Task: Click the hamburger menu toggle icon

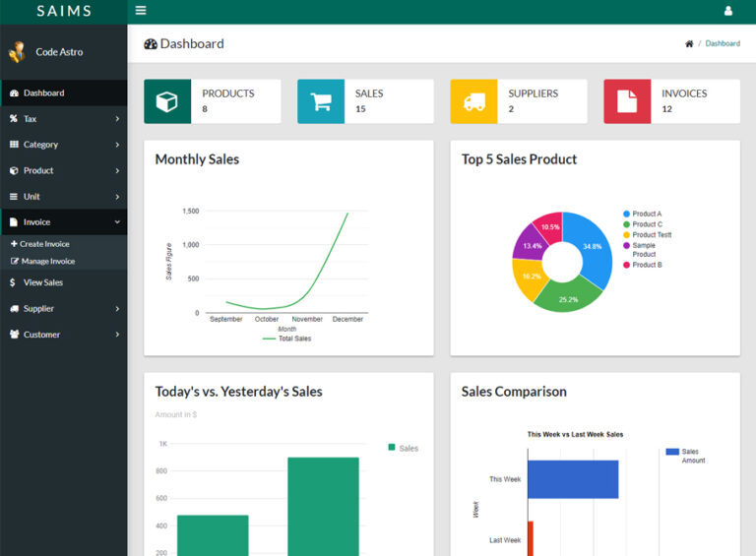Action: pyautogui.click(x=141, y=11)
